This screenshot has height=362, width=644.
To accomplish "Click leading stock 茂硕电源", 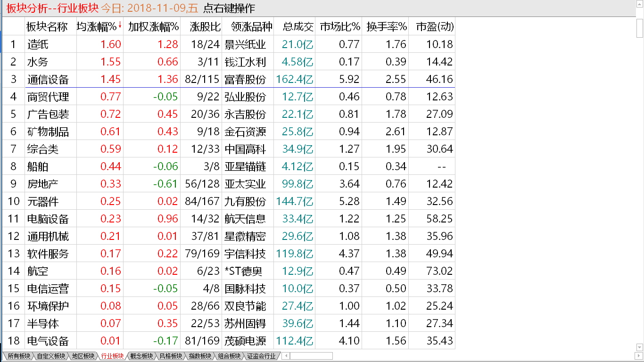I will [245, 341].
